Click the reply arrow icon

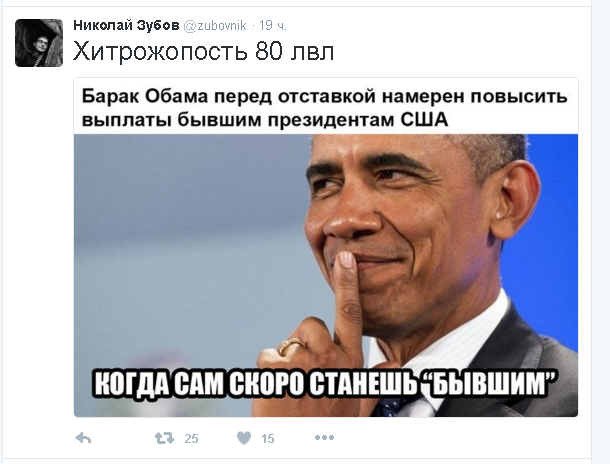83,438
